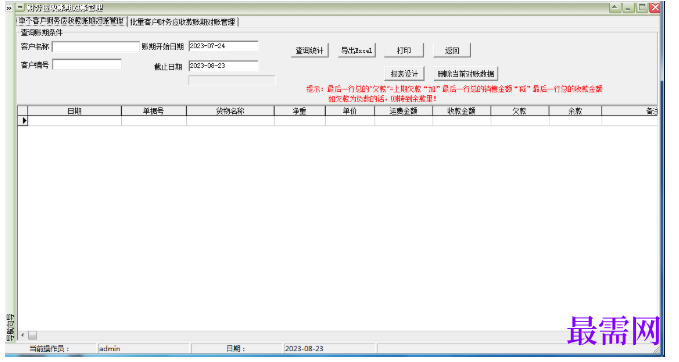This screenshot has width=679, height=362.
Task: Click the 查询统计 button
Action: (x=310, y=51)
